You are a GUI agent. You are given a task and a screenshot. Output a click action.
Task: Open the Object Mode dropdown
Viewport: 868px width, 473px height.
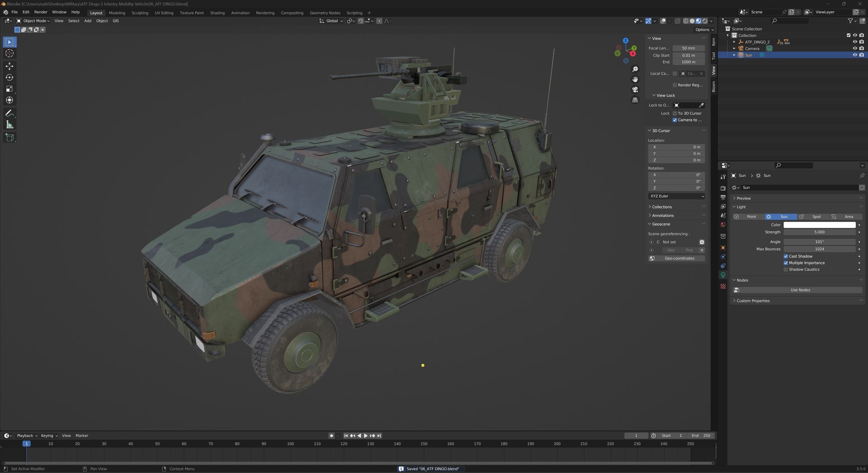[x=33, y=21]
